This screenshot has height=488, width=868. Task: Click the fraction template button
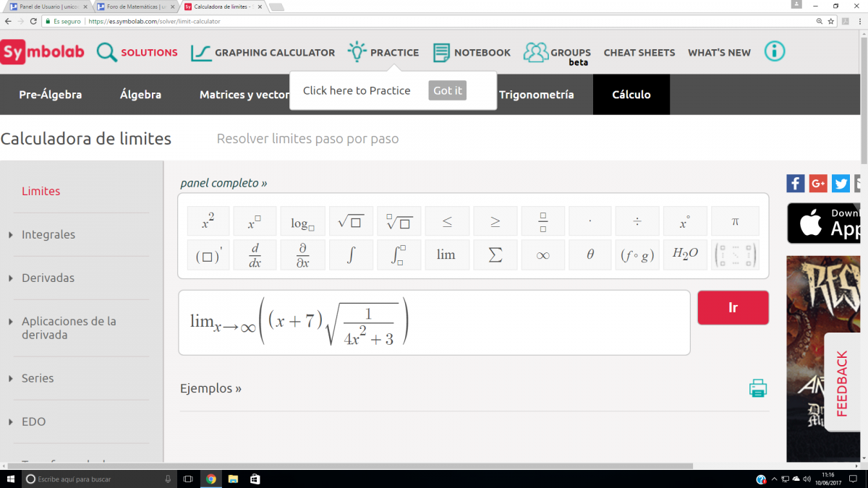click(x=542, y=222)
